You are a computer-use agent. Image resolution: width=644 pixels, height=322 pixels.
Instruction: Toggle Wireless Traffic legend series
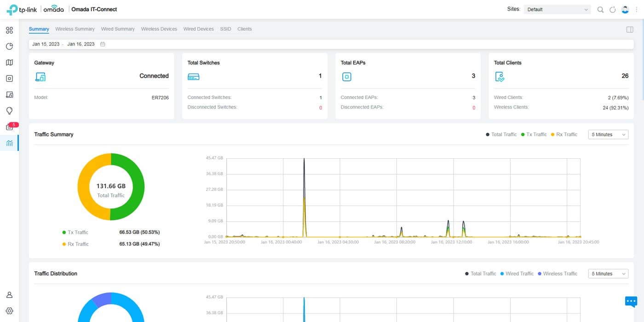click(557, 274)
